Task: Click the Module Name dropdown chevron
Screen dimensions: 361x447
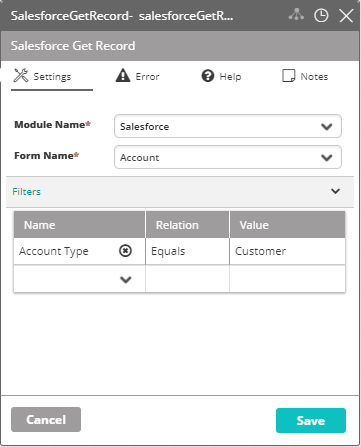Action: pyautogui.click(x=326, y=127)
